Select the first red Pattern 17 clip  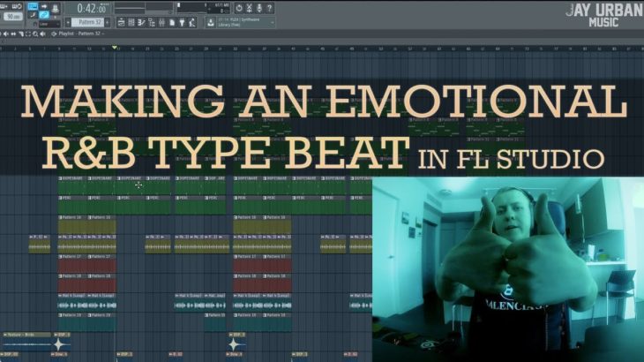pyautogui.click(x=72, y=263)
